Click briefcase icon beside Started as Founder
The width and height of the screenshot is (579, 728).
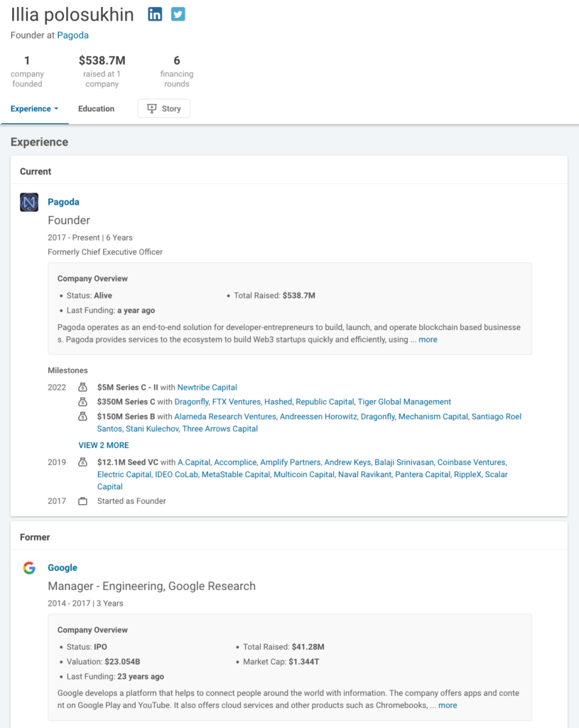pos(82,501)
